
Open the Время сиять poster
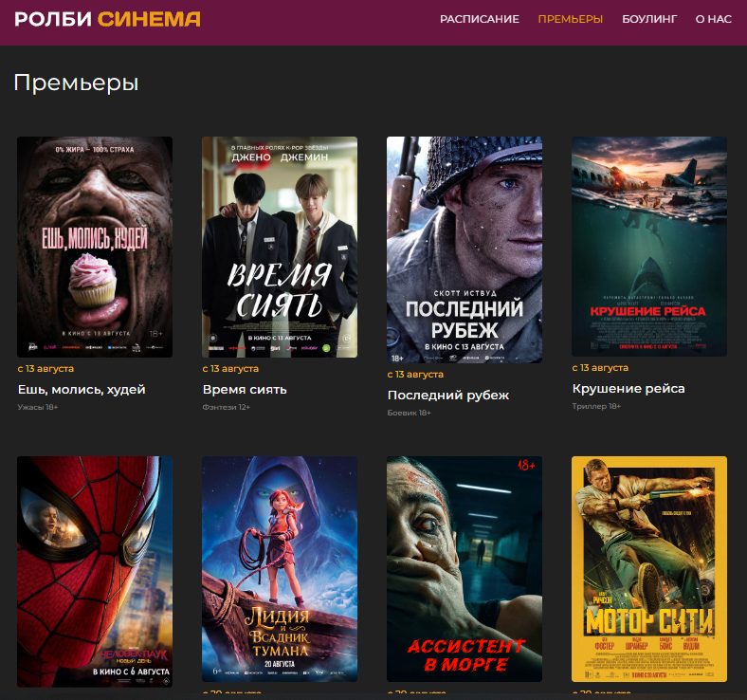280,247
